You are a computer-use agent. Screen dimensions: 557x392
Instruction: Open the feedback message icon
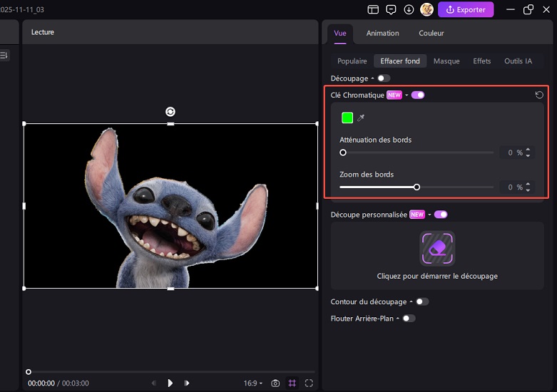(x=391, y=10)
